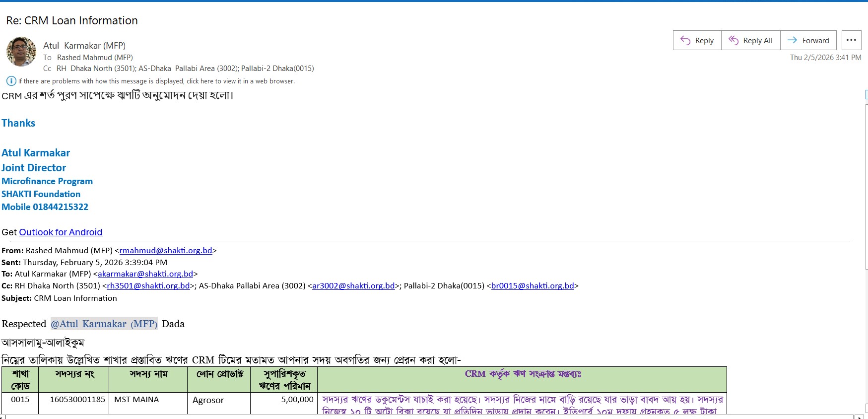Viewport: 868px width, 419px height.
Task: Click the member name cell MST MAINA
Action: (136, 400)
